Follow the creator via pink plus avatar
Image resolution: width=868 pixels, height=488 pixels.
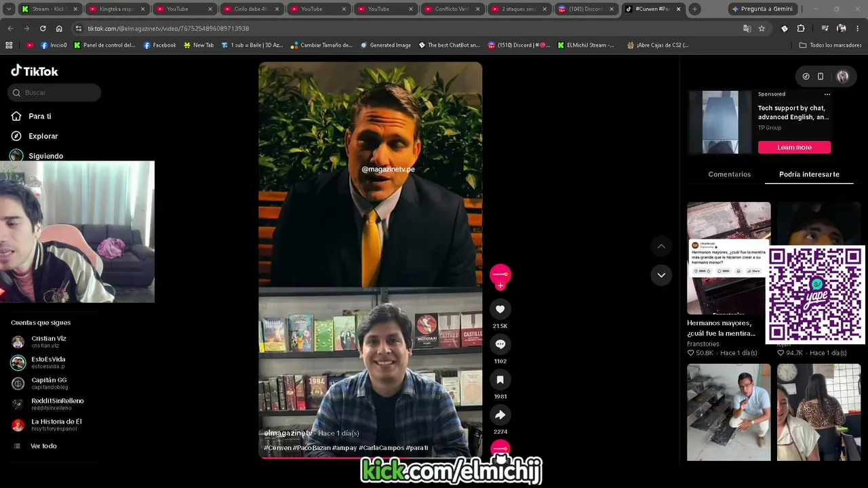tap(500, 286)
